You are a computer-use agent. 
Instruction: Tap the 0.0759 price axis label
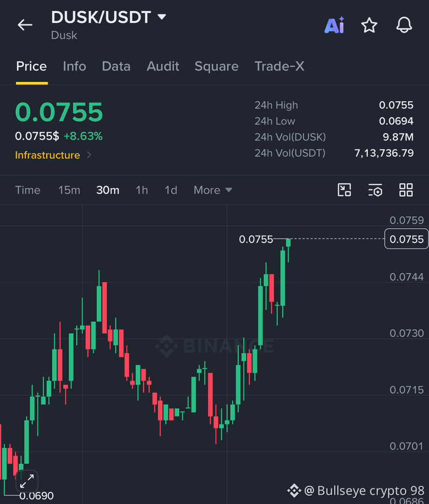point(407,220)
